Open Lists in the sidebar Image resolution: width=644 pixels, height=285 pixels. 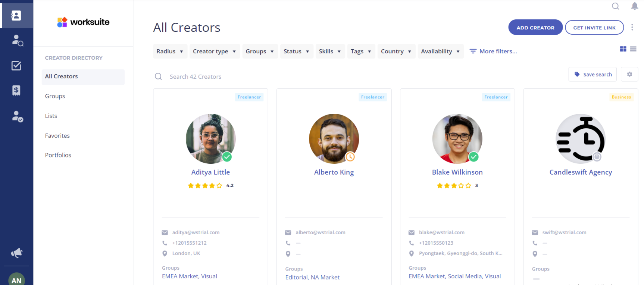(x=51, y=116)
